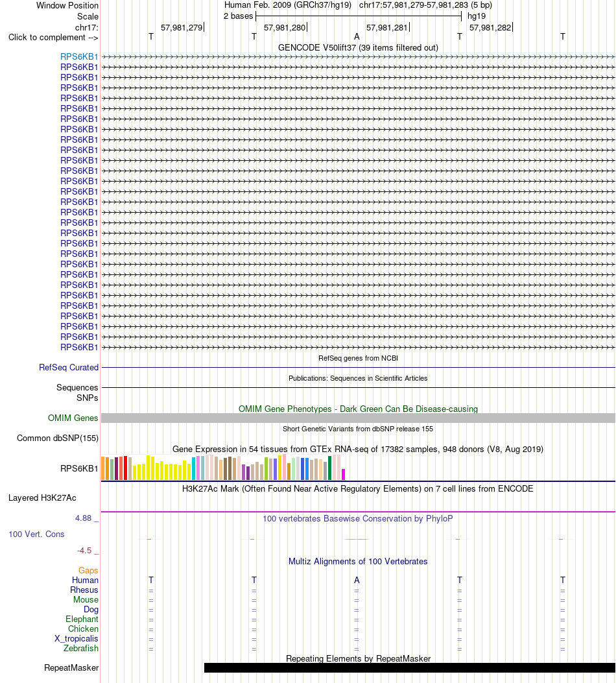Select the Human alignment row label
This screenshot has width=616, height=683.
coord(86,581)
